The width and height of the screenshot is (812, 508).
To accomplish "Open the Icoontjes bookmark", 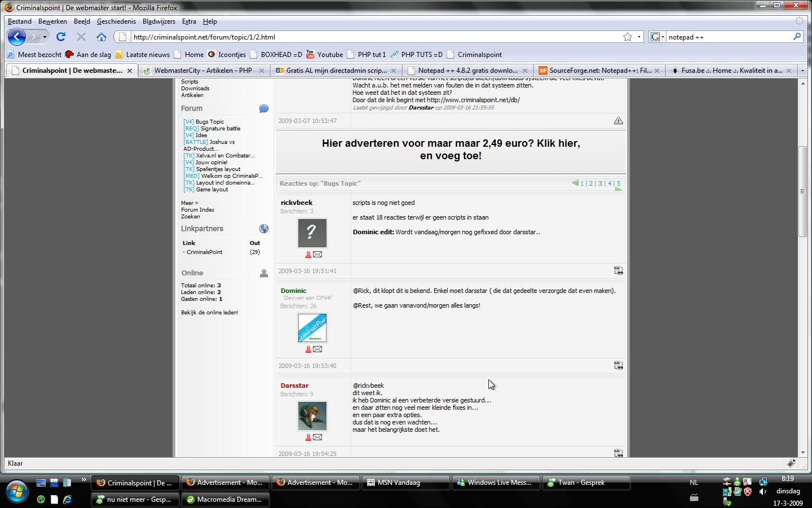I will click(227, 55).
